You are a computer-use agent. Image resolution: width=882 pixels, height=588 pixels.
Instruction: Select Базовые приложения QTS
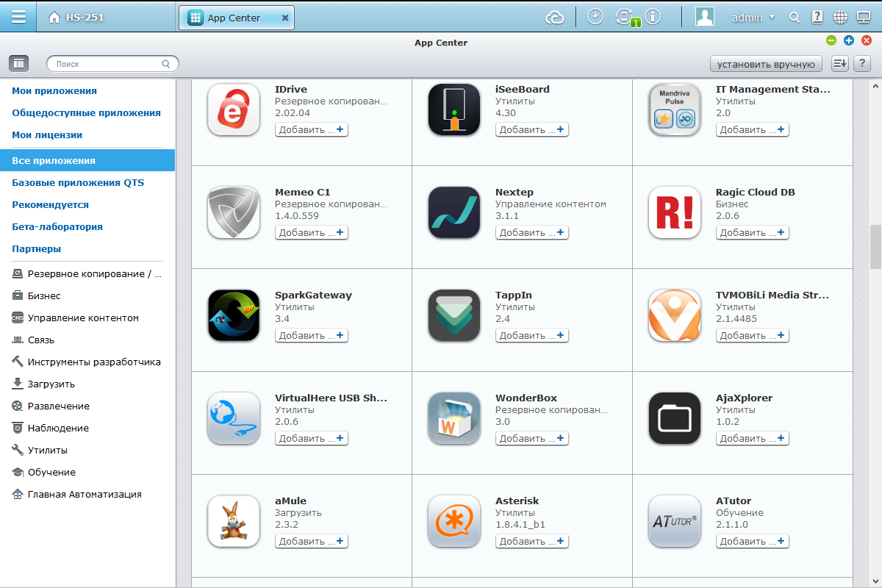click(78, 182)
